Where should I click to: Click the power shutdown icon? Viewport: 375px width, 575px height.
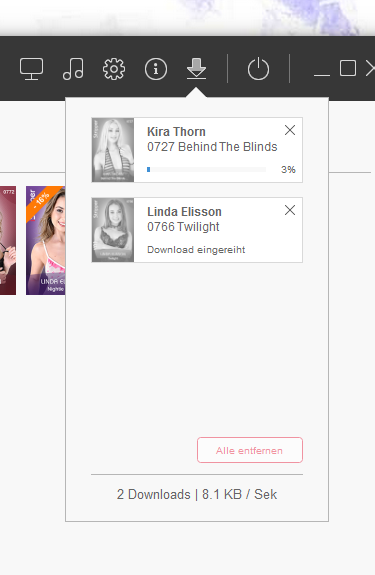point(258,69)
